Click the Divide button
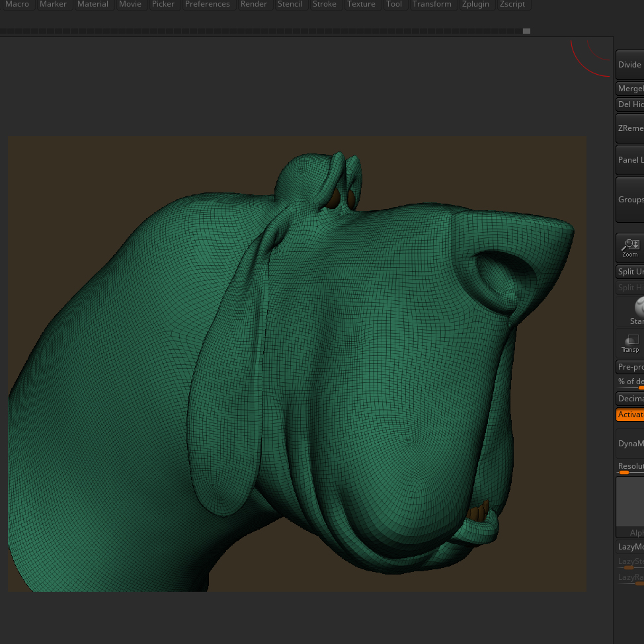The height and width of the screenshot is (644, 644). [x=630, y=65]
